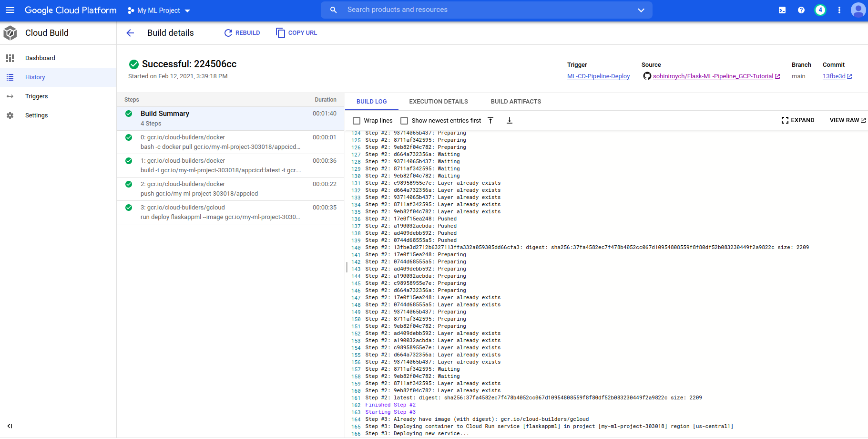Viewport: 868px width, 439px height.
Task: Click the green check on step 1
Action: pos(129,161)
